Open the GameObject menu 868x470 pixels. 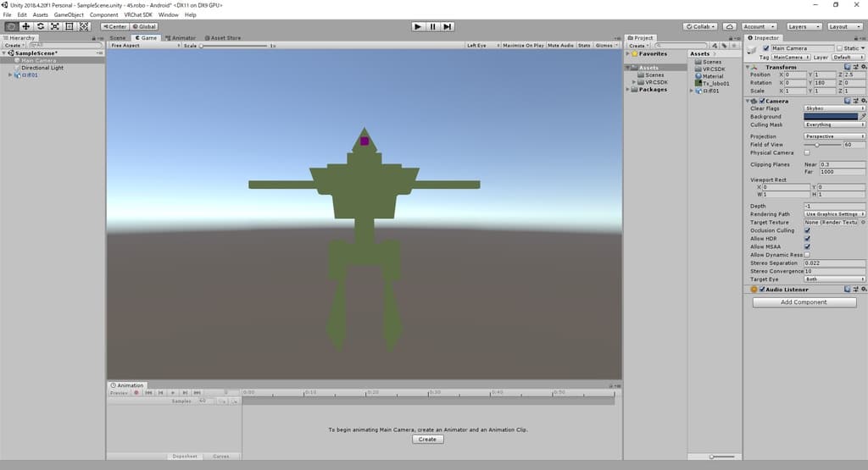pos(69,15)
